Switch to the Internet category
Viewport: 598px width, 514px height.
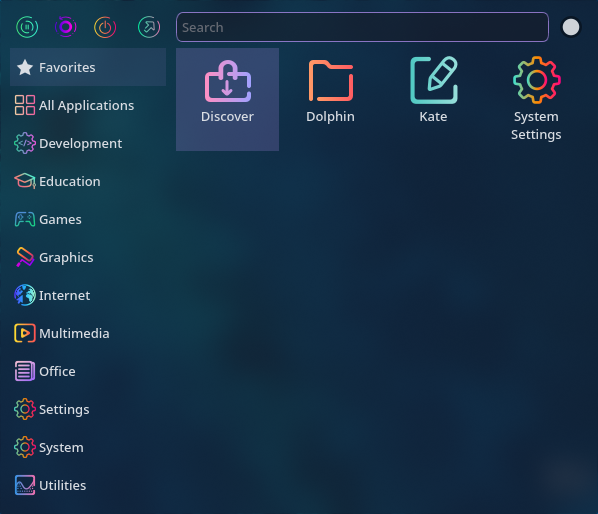88,295
